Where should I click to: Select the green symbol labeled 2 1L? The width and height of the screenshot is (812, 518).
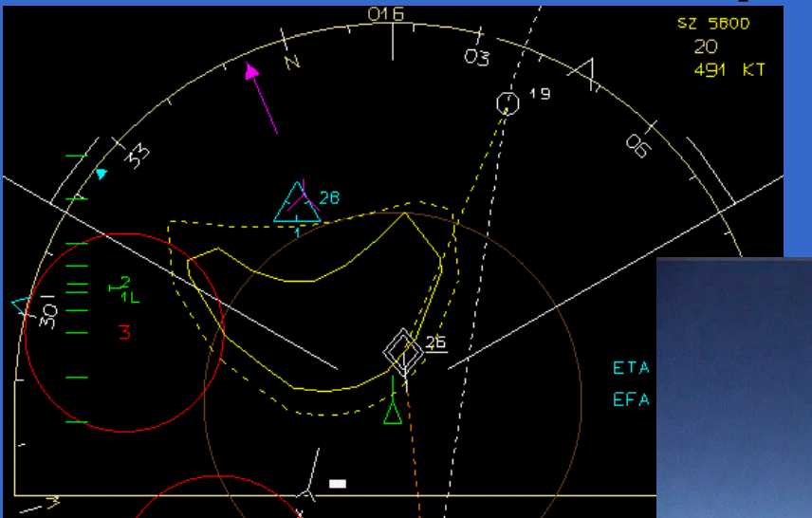click(124, 288)
